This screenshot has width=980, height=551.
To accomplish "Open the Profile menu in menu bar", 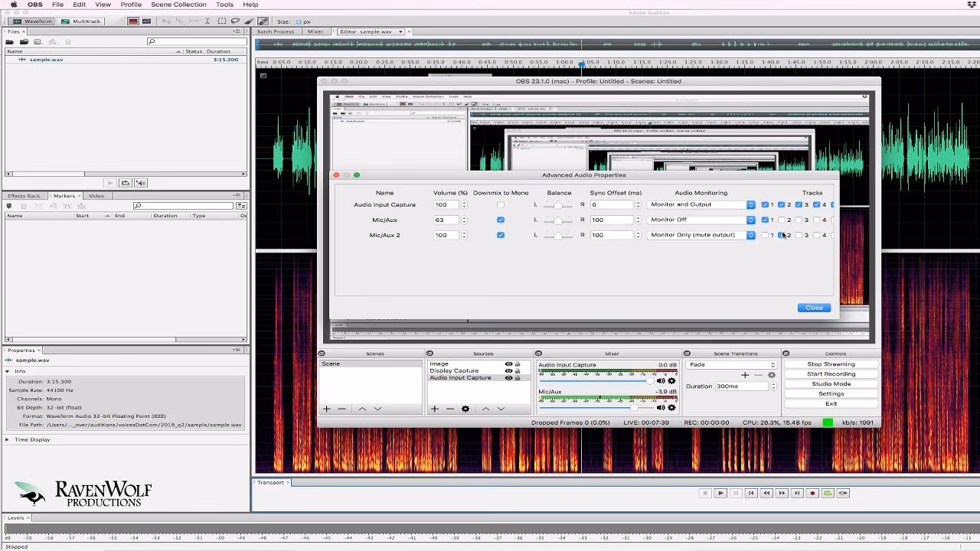I will [131, 5].
